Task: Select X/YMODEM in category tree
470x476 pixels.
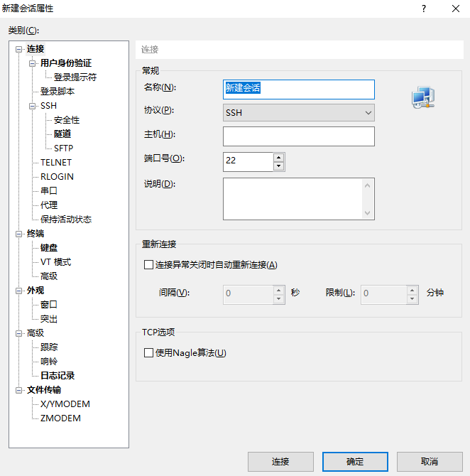Action: [x=65, y=404]
